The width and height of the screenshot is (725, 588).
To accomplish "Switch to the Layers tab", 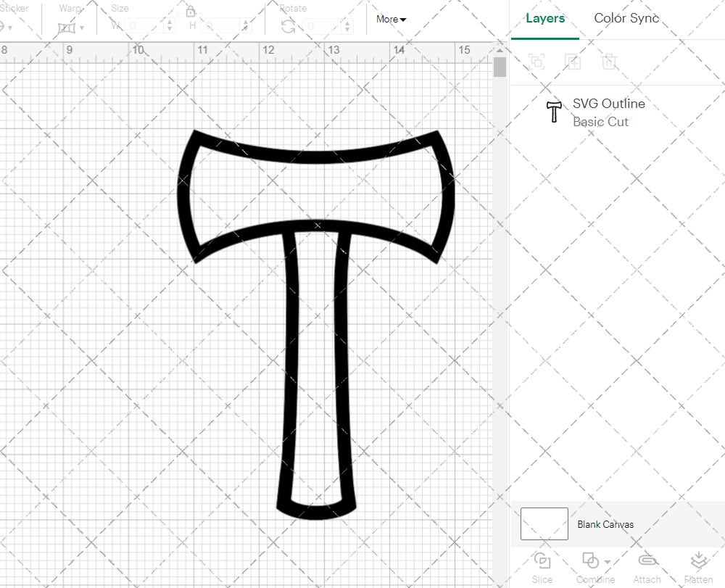I will (545, 18).
